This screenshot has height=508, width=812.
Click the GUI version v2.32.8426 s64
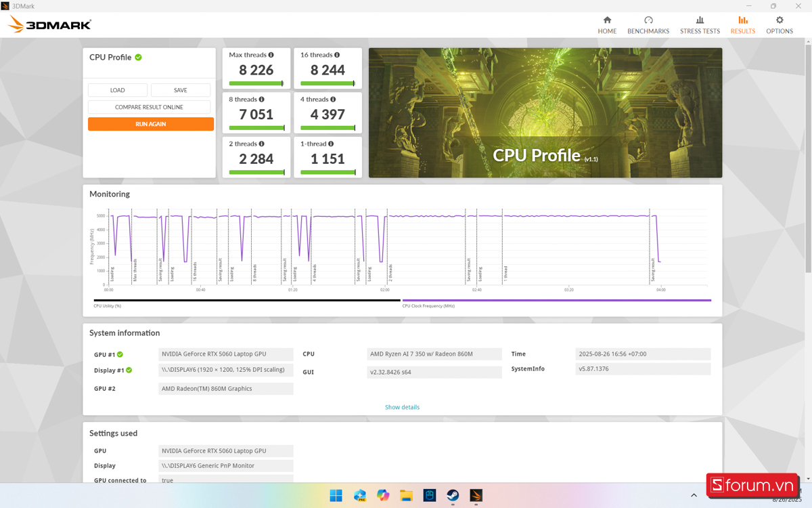(x=434, y=372)
